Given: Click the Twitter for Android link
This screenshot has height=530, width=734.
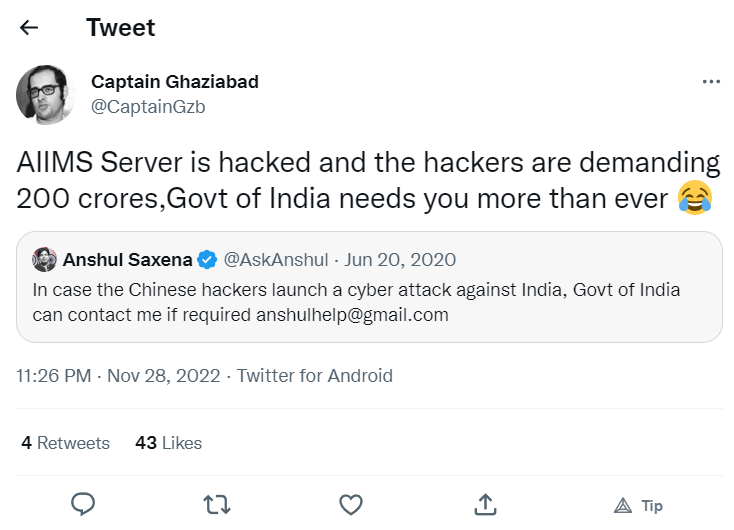Looking at the screenshot, I should tap(314, 376).
